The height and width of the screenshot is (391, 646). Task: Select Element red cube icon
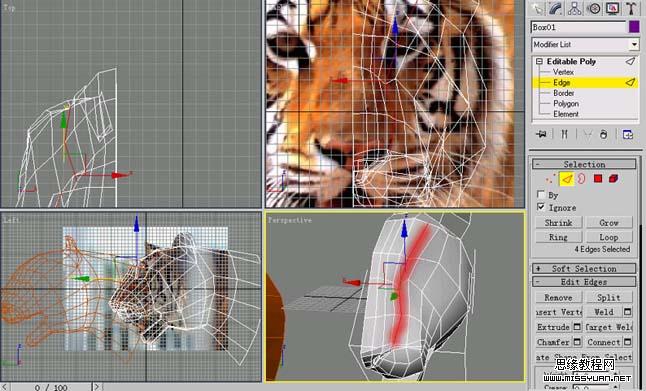tap(613, 178)
